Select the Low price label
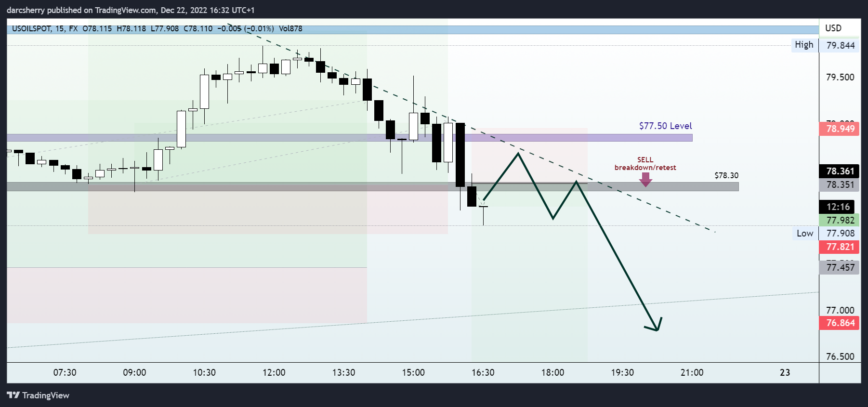 (x=804, y=233)
